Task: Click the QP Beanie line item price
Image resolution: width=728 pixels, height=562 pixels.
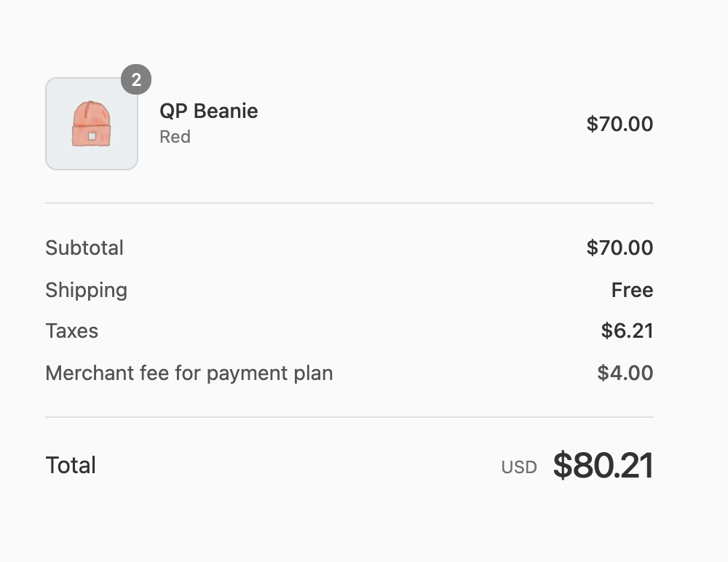Action: (620, 124)
